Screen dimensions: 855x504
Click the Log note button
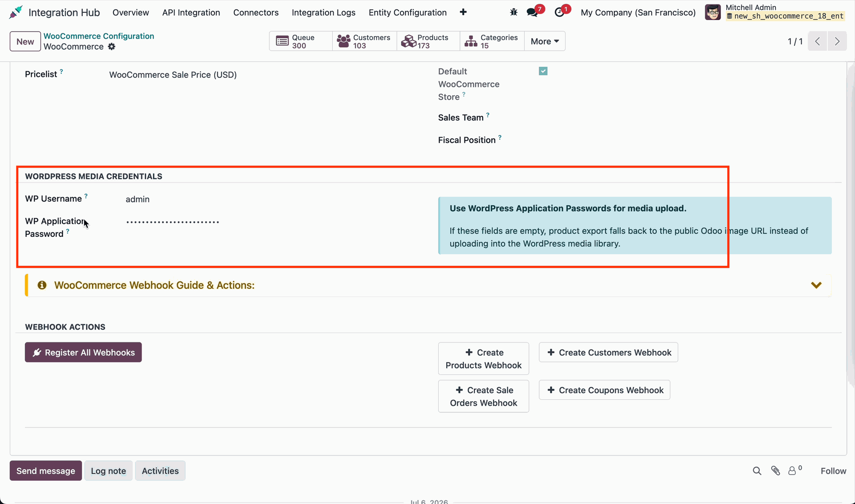click(x=108, y=471)
